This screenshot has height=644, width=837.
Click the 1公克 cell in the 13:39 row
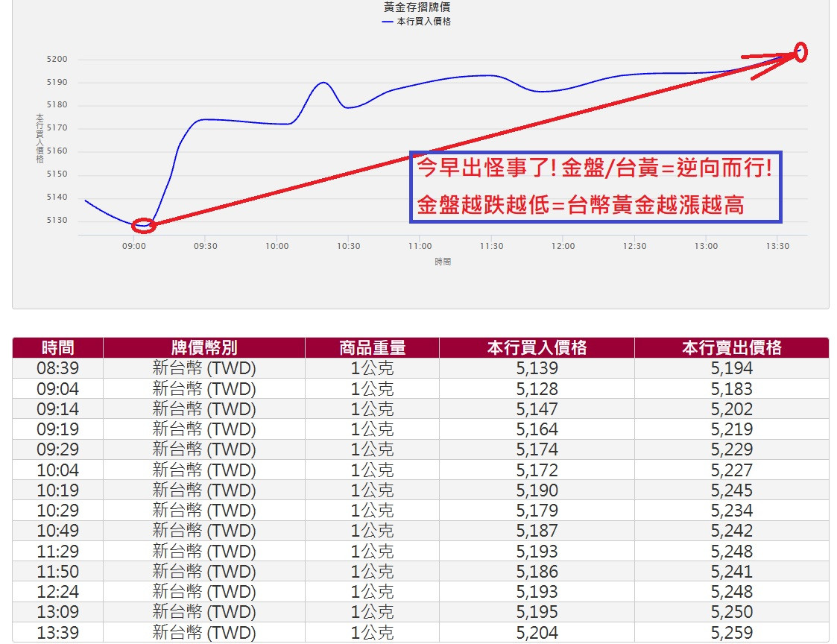click(372, 632)
